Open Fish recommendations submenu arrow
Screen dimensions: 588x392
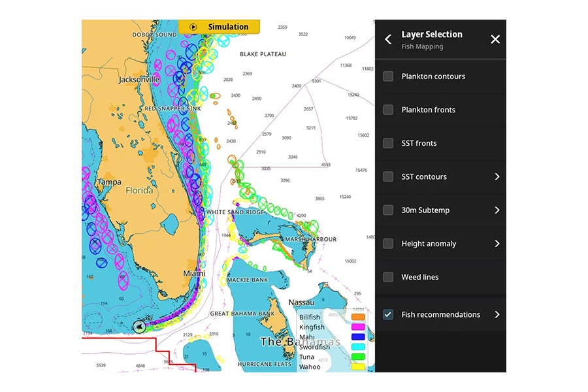497,314
